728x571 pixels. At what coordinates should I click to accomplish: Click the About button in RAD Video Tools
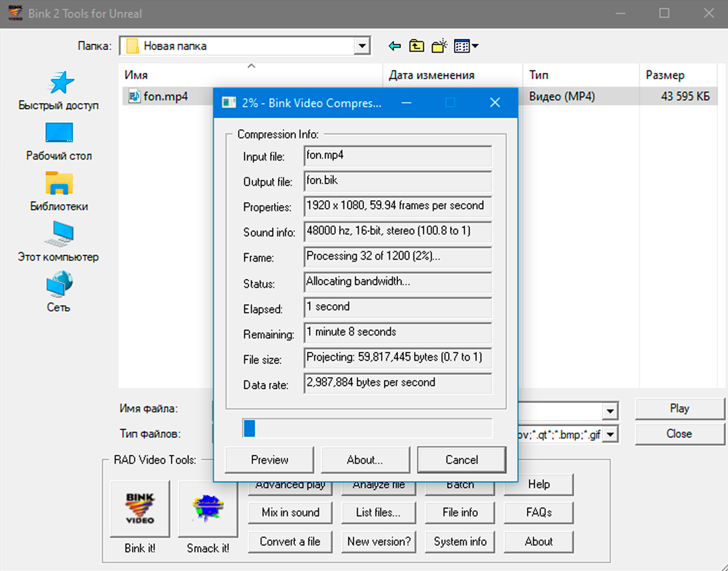(538, 541)
